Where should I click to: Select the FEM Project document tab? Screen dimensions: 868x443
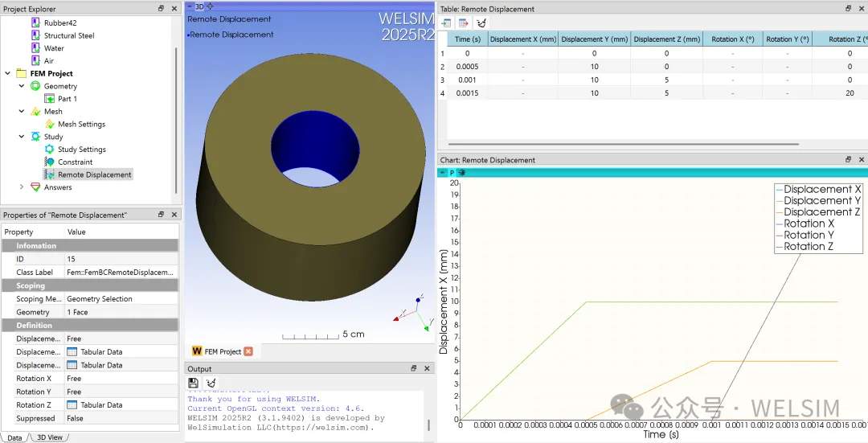223,351
